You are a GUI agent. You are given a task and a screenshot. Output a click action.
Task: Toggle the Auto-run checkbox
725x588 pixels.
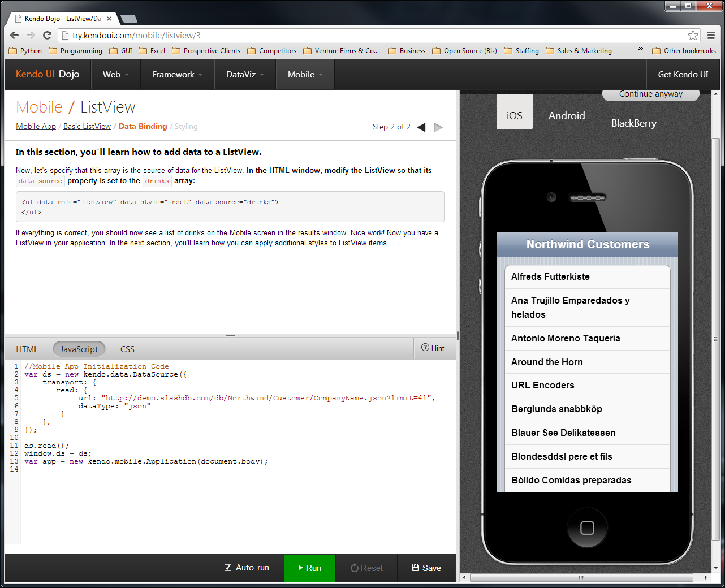click(228, 568)
